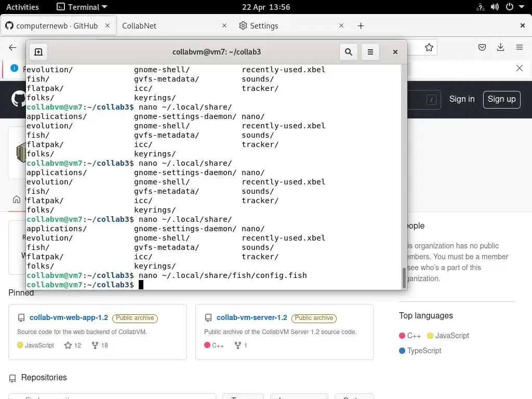The width and height of the screenshot is (532, 399).
Task: Open the Activities overview
Action: (x=22, y=7)
